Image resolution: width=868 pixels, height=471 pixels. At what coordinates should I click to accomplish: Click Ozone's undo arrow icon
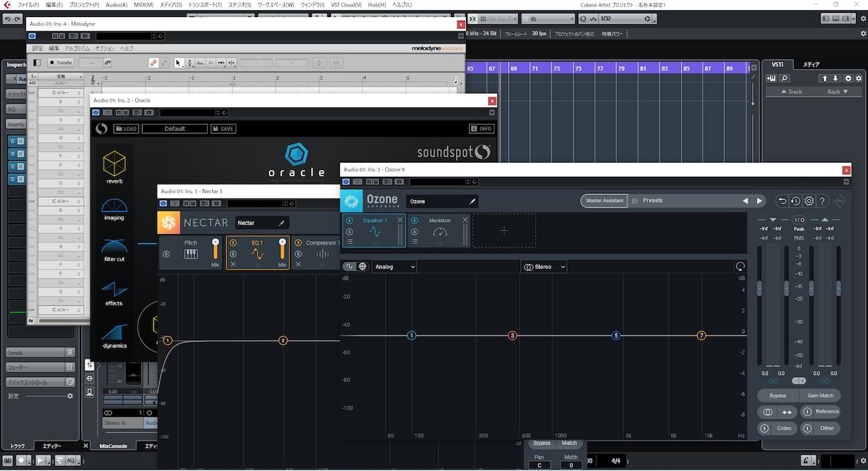(783, 201)
